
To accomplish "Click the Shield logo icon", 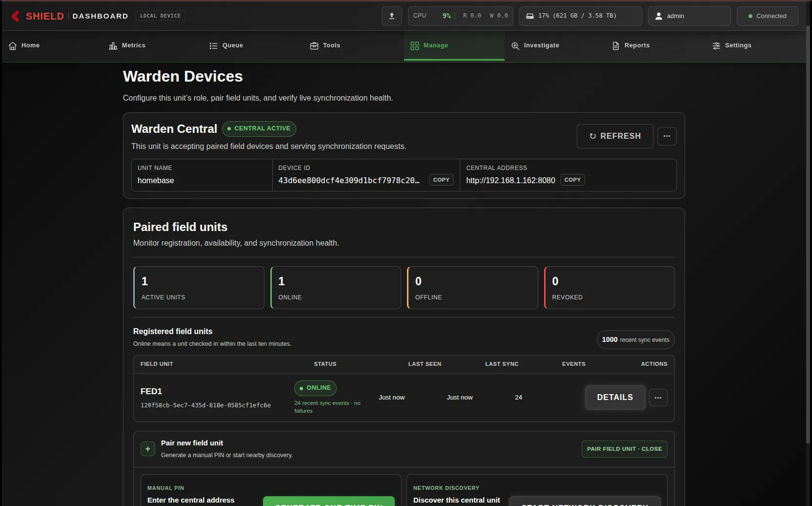I will [16, 16].
